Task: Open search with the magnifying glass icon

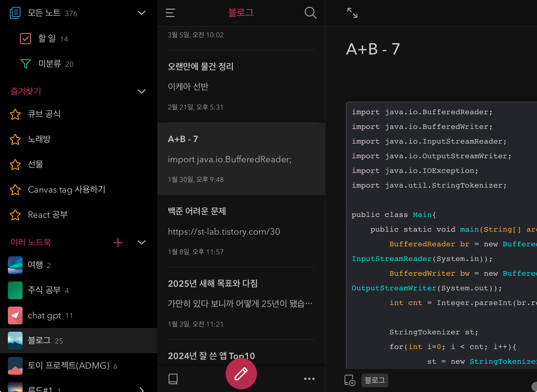Action: (310, 13)
